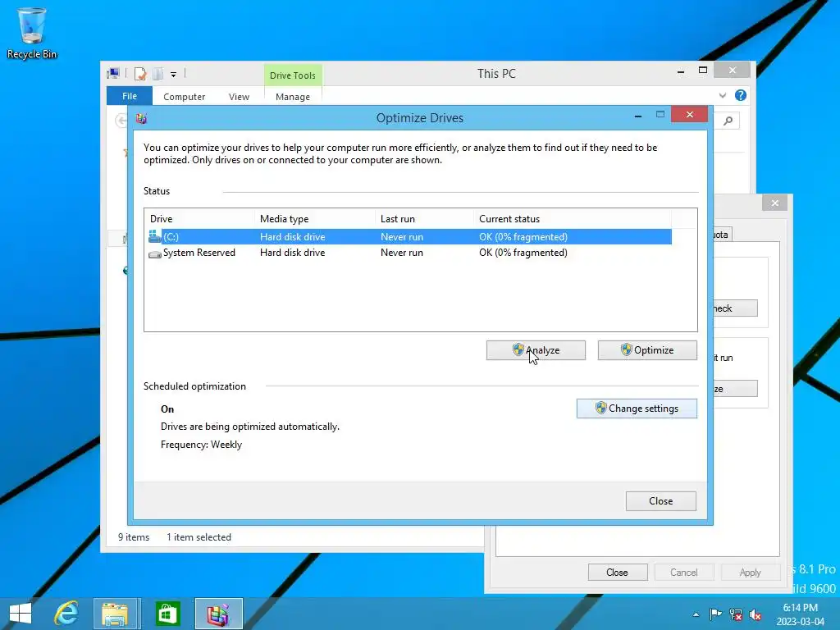This screenshot has height=630, width=840.
Task: Close the Properties dialog with X
Action: (x=774, y=203)
